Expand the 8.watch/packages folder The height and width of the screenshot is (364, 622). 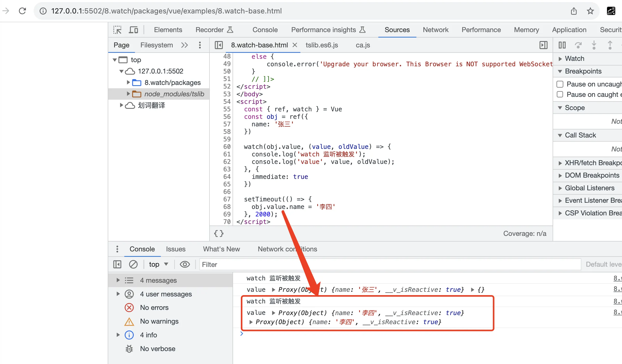pyautogui.click(x=128, y=83)
